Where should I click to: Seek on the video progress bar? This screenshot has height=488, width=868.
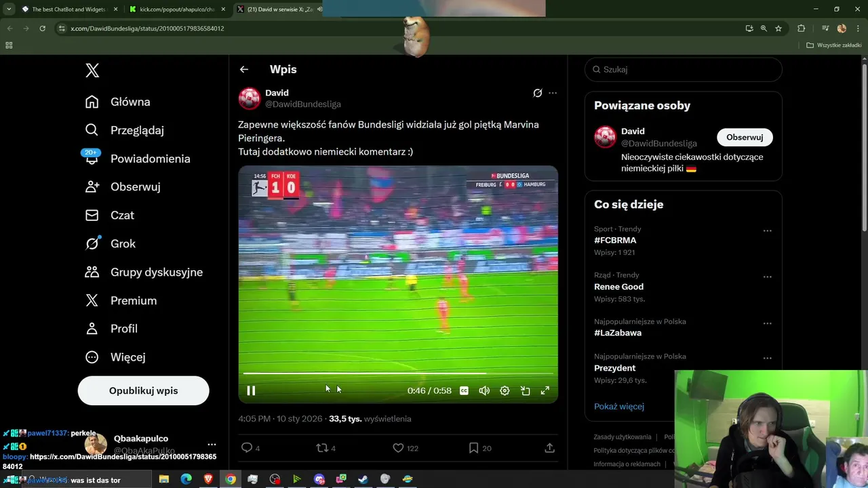398,373
